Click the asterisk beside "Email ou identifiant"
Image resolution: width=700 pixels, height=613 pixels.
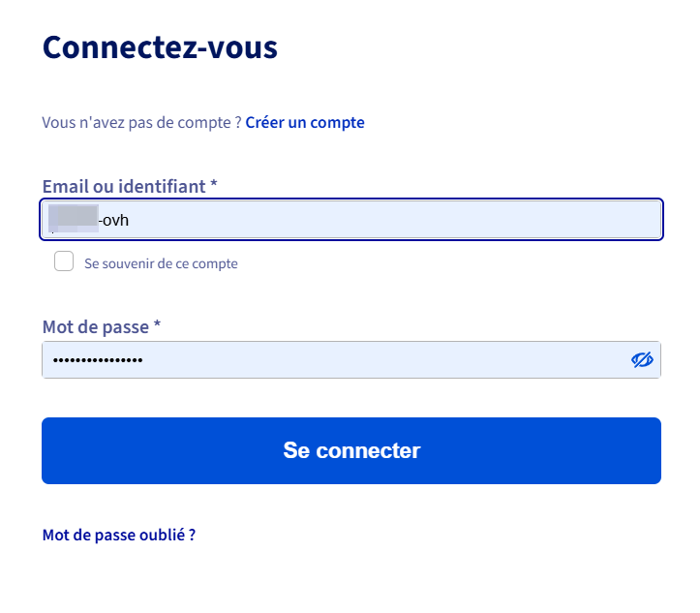pos(213,186)
